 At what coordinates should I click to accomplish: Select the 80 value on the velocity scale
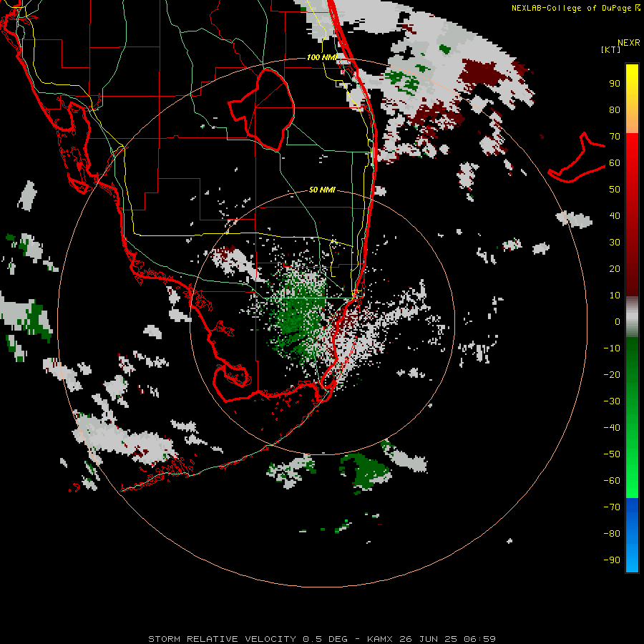coord(615,110)
